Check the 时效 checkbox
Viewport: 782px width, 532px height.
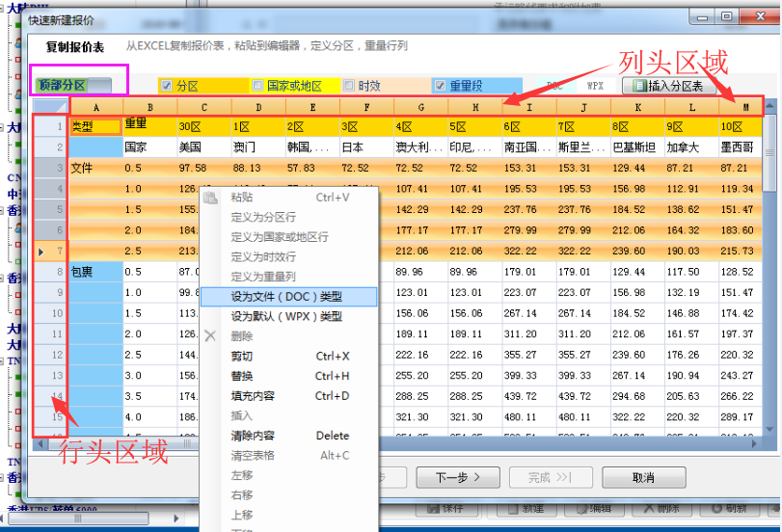pos(349,86)
